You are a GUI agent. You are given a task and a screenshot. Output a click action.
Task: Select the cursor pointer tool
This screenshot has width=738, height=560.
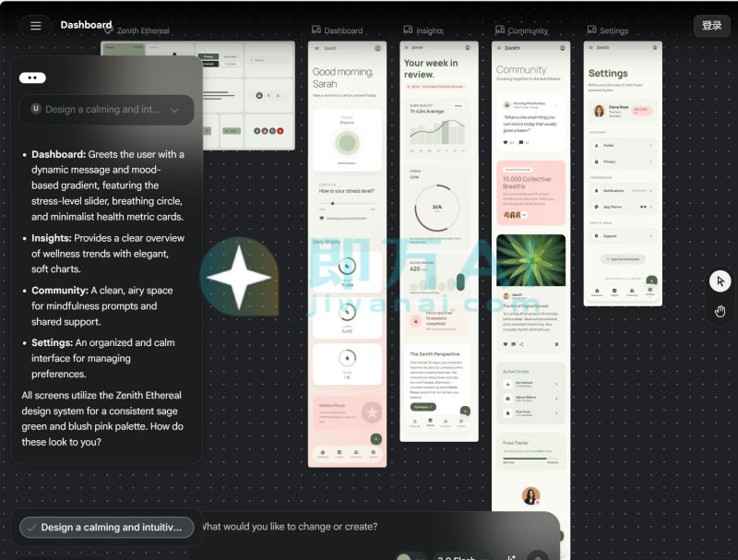click(x=720, y=281)
